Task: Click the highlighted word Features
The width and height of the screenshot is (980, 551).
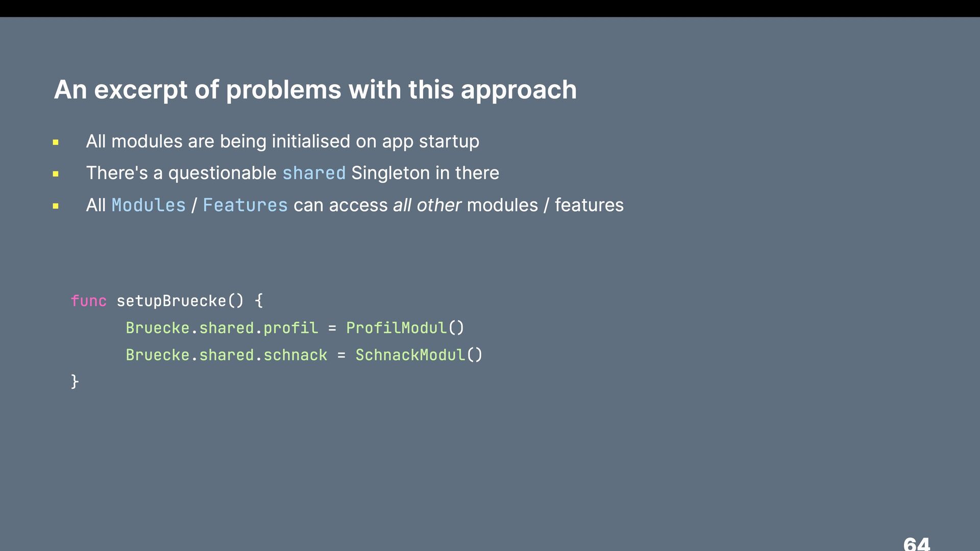Action: 245,205
